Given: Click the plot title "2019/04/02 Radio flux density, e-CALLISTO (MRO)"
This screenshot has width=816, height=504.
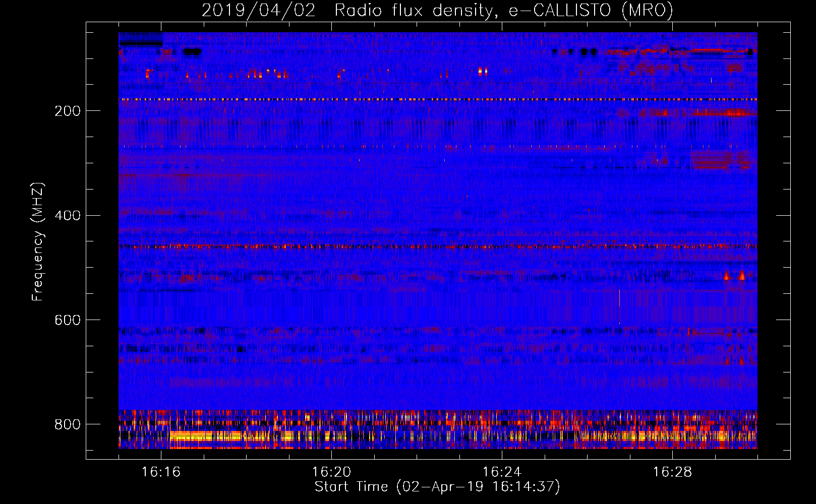Looking at the screenshot, I should click(437, 11).
